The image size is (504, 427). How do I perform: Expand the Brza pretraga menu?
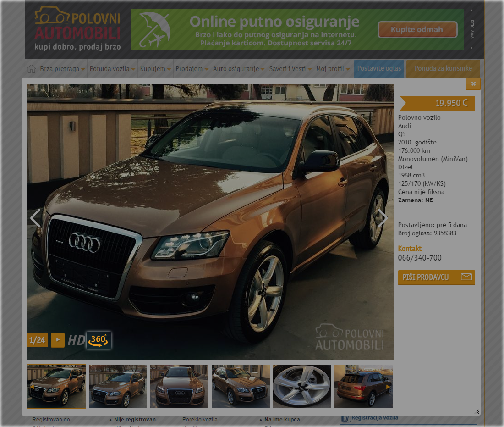[62, 69]
